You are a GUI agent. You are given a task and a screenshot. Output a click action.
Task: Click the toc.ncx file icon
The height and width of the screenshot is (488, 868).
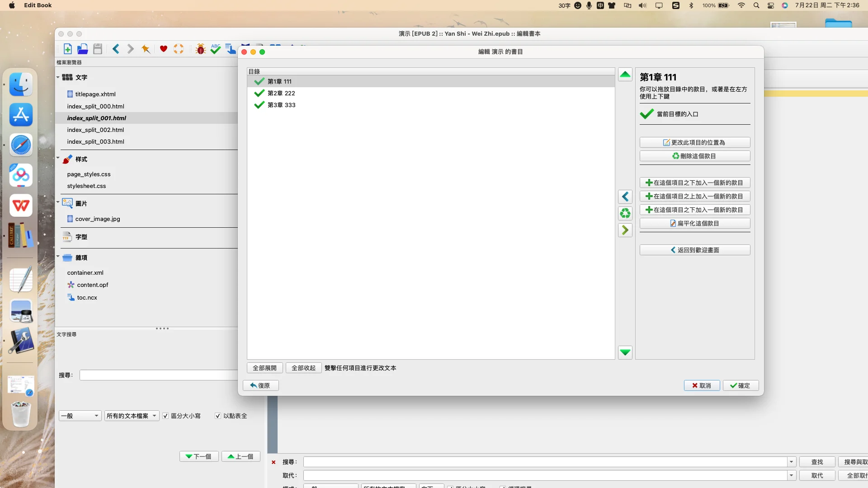tap(71, 297)
